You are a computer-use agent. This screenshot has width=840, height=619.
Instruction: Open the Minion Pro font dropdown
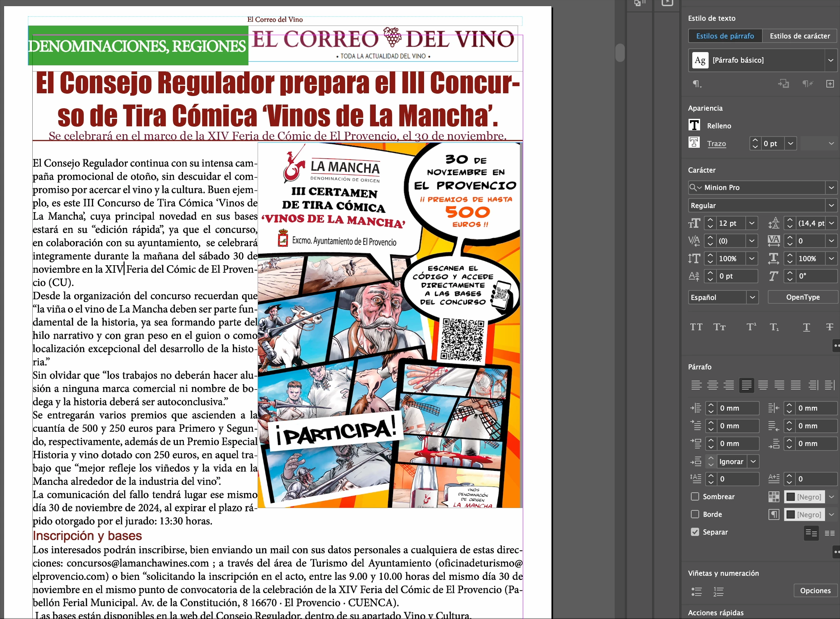pos(831,187)
